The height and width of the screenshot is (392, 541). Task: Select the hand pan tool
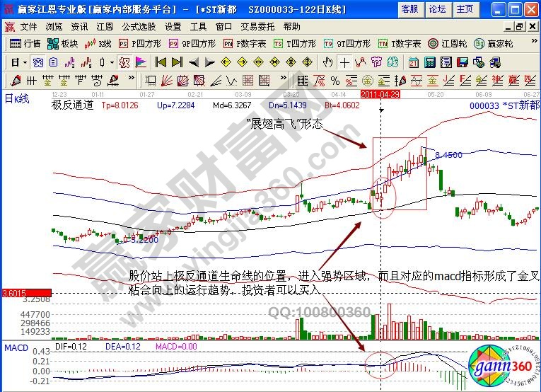[x=328, y=62]
